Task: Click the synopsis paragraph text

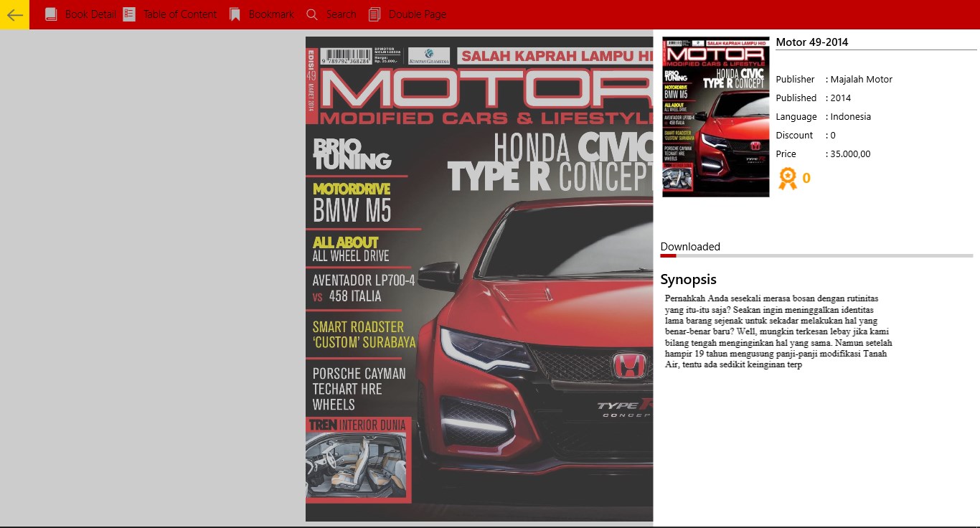Action: click(x=778, y=331)
